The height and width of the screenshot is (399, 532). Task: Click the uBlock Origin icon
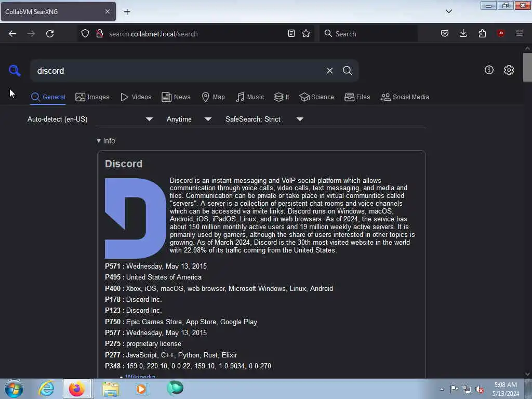tap(500, 33)
